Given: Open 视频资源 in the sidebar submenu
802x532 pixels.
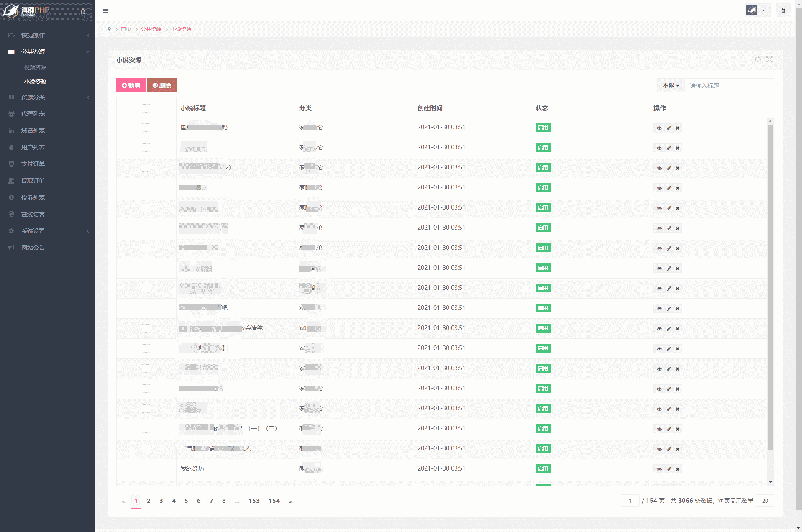Looking at the screenshot, I should point(35,67).
